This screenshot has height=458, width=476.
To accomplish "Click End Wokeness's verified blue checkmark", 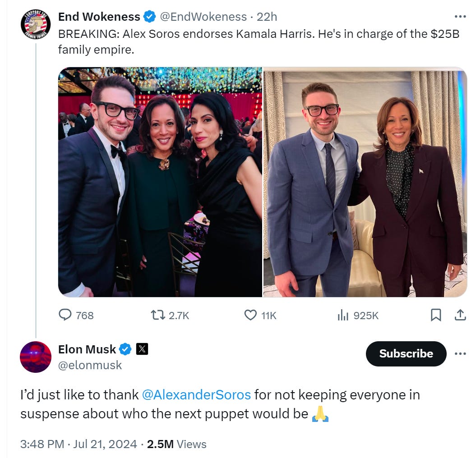I will (x=149, y=16).
